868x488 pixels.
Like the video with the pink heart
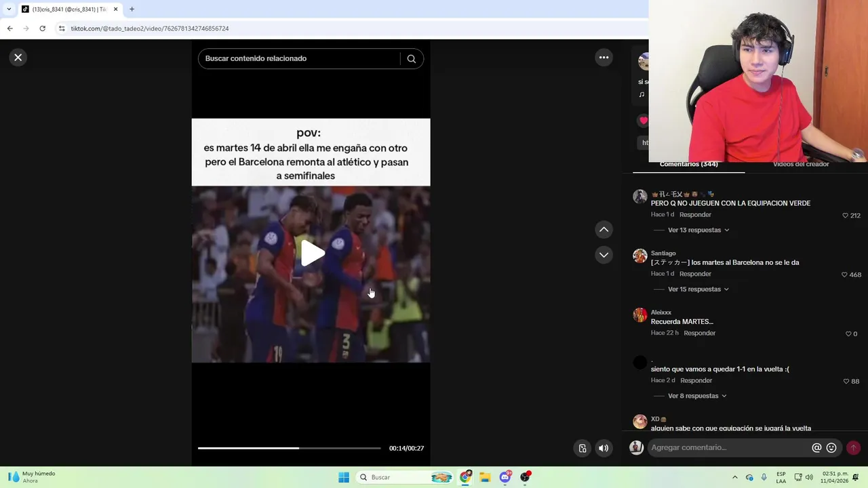pyautogui.click(x=644, y=121)
